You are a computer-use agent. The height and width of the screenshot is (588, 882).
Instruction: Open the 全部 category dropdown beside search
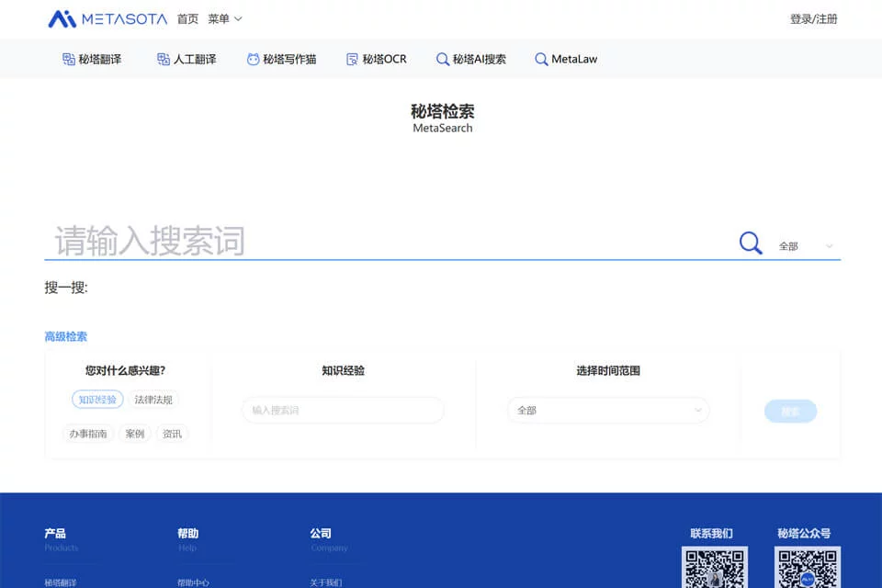[x=805, y=246]
